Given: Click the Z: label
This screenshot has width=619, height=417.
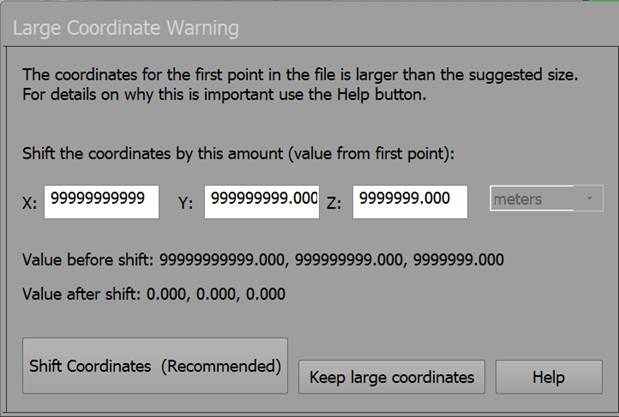Looking at the screenshot, I should (334, 204).
